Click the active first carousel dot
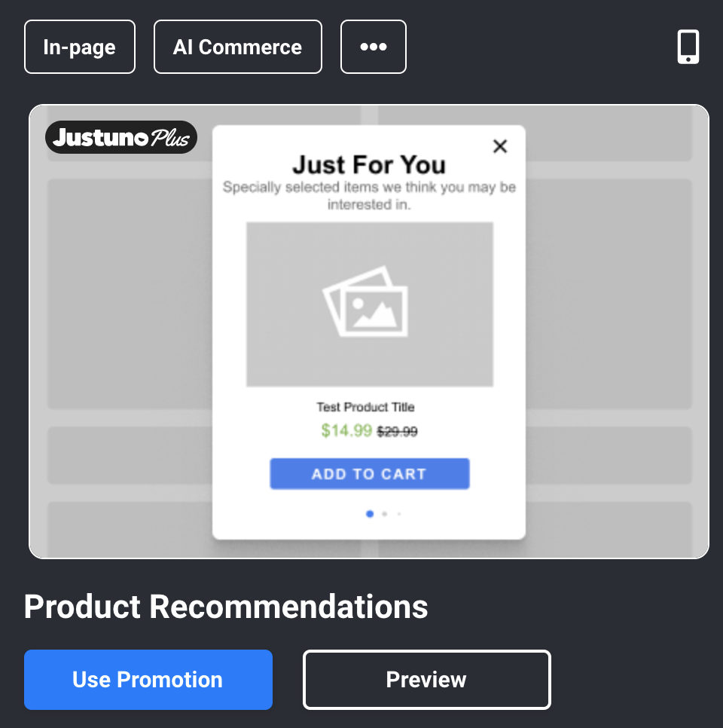 pos(370,514)
